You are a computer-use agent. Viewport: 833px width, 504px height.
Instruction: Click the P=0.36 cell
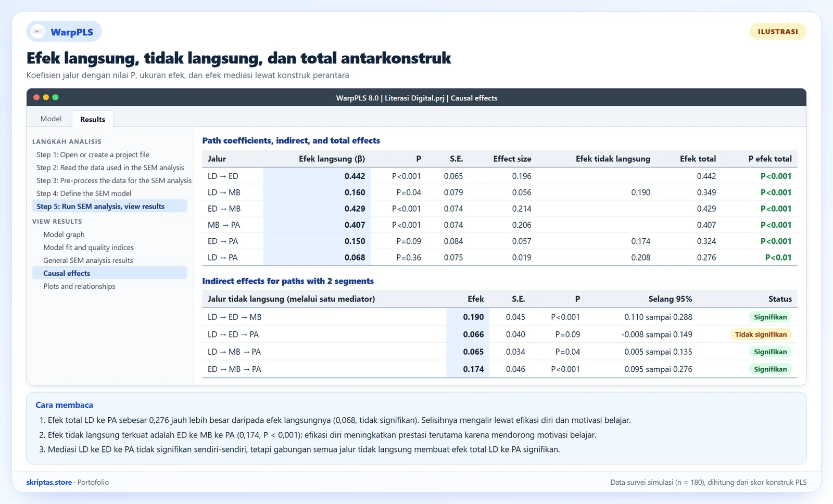(x=409, y=257)
